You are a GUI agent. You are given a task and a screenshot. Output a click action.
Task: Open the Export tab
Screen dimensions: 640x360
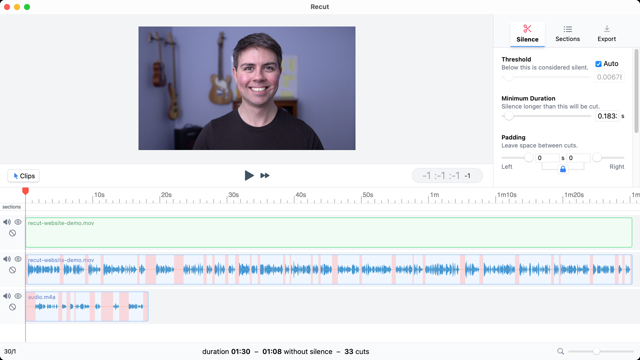(x=607, y=34)
